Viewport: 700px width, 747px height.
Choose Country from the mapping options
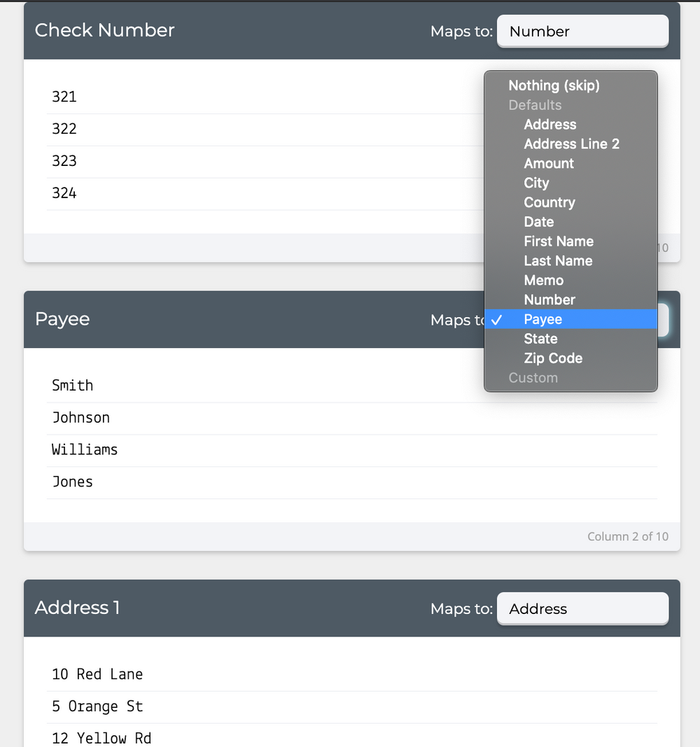(549, 202)
